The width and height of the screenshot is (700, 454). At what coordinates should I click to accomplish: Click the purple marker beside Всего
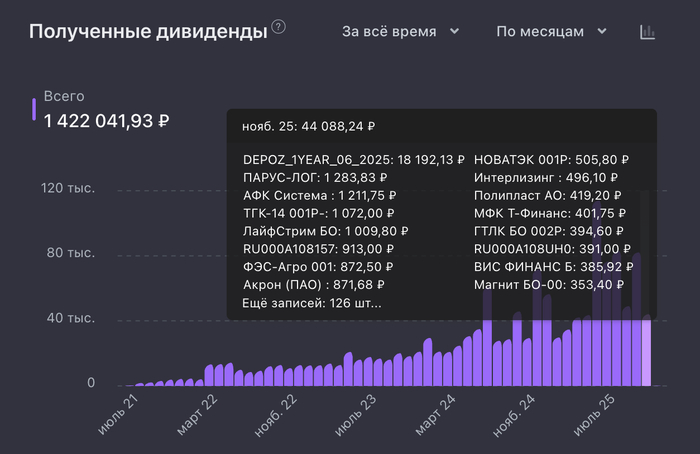tap(34, 110)
